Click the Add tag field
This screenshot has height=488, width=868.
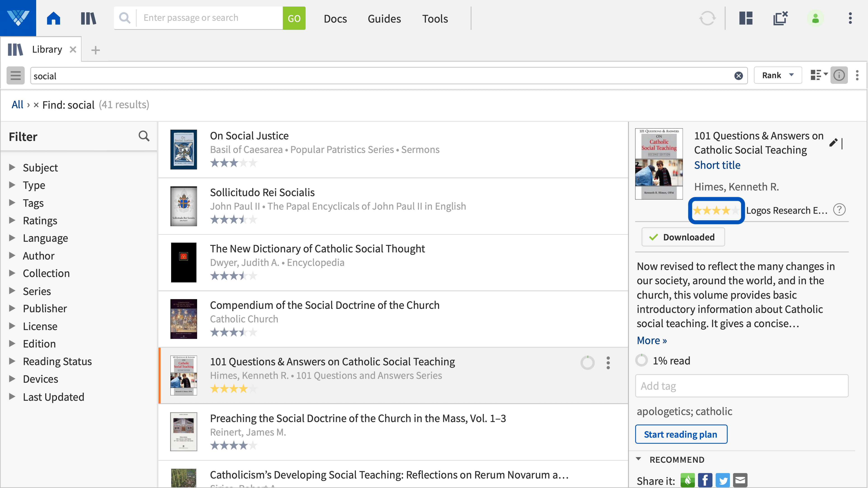coord(742,386)
